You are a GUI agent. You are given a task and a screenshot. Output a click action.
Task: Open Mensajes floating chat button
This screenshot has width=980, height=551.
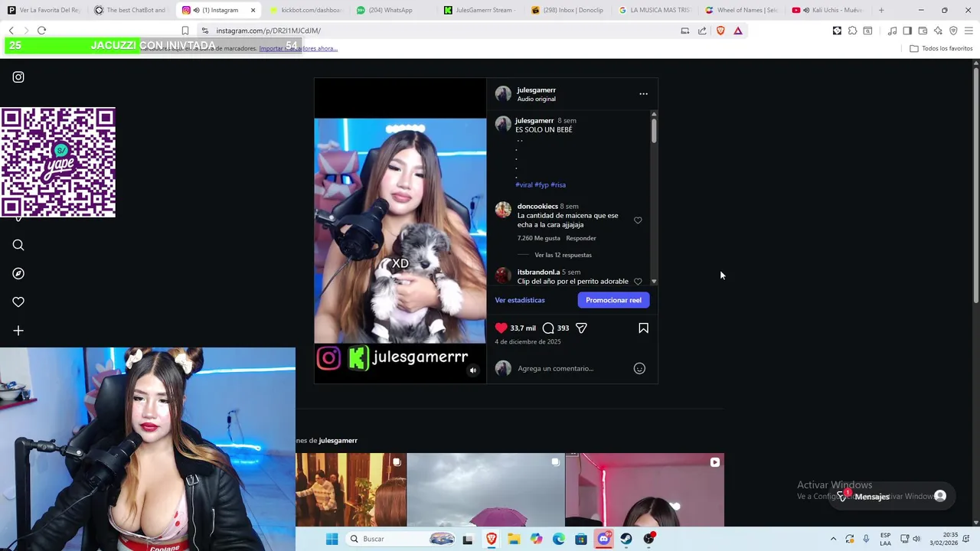pos(893,496)
